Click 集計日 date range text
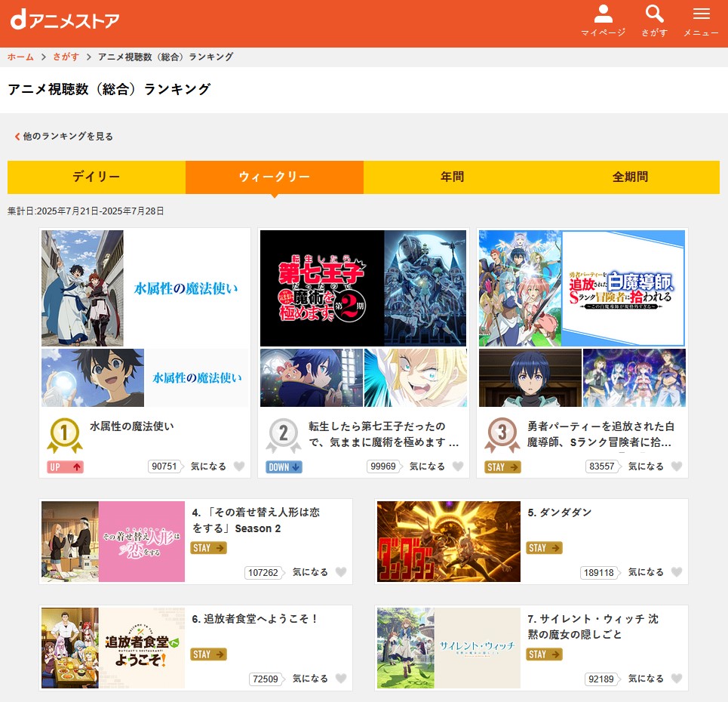This screenshot has width=728, height=702. coord(85,211)
